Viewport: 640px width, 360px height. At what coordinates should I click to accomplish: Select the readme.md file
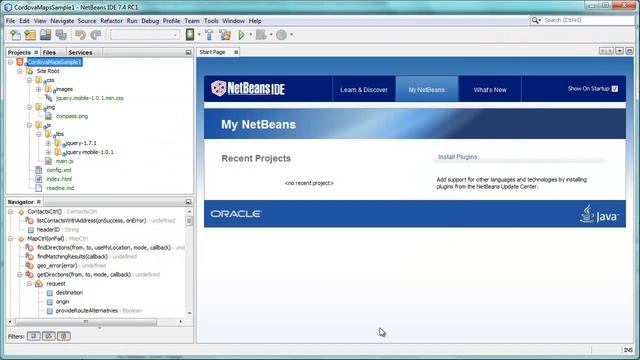[60, 188]
